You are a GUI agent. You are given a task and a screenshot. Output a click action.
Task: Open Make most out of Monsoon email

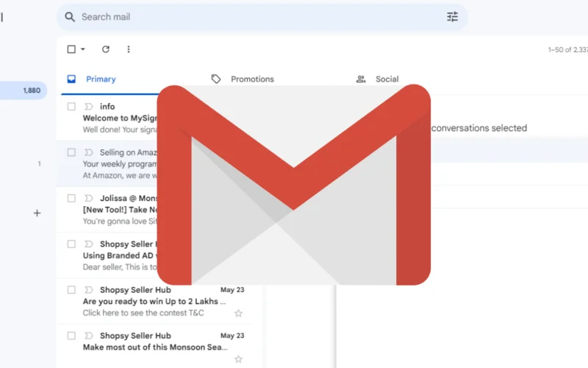coord(155,347)
